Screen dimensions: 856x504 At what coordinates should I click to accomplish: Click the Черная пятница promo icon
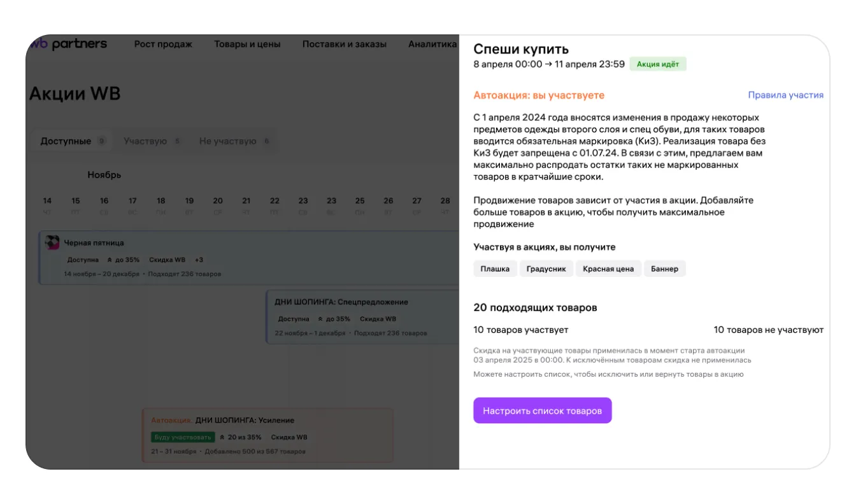pos(52,242)
